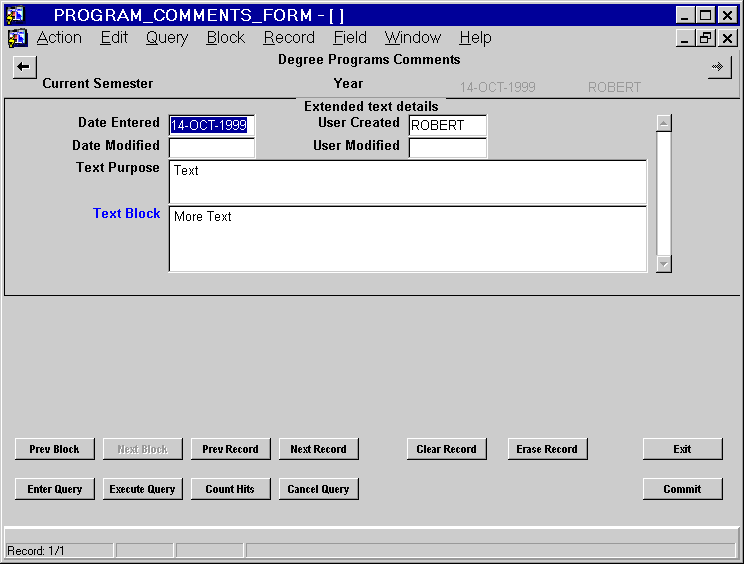This screenshot has height=564, width=744.
Task: Click the Clear Record button
Action: pos(446,449)
